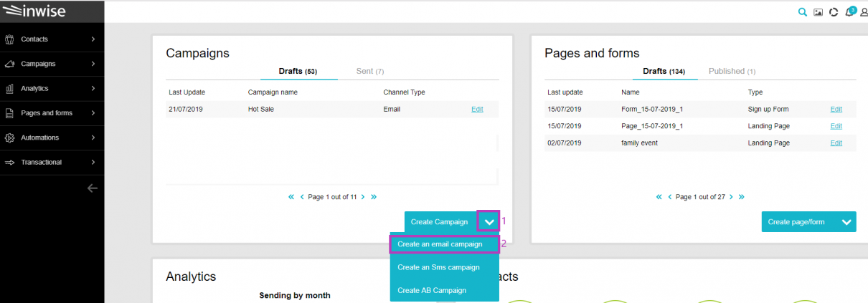Edit the Hot Sale campaign

coord(477,109)
